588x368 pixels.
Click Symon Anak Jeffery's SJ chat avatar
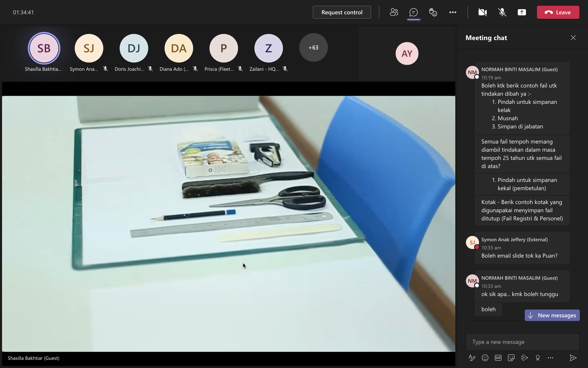(x=472, y=242)
